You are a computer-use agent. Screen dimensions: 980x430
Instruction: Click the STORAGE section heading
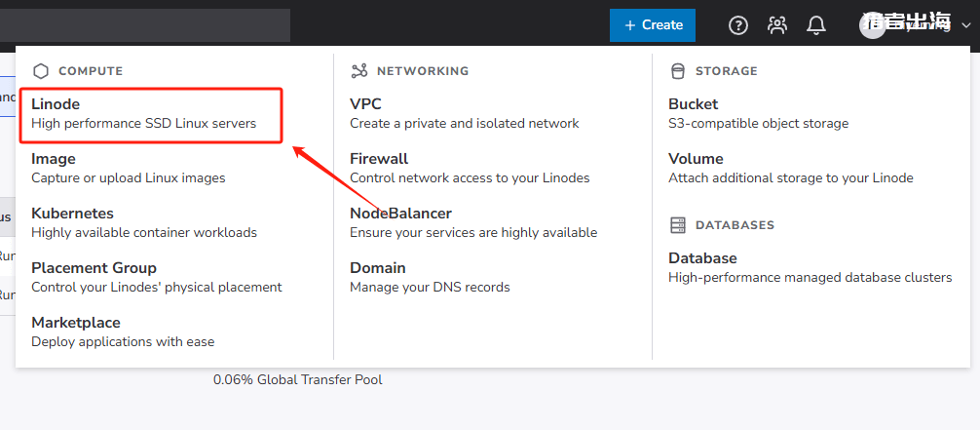[727, 71]
